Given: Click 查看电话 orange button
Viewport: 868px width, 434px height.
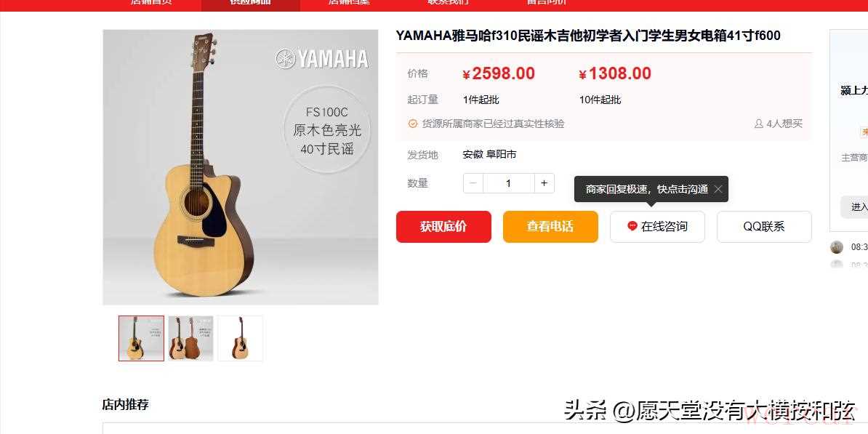Looking at the screenshot, I should pos(550,226).
